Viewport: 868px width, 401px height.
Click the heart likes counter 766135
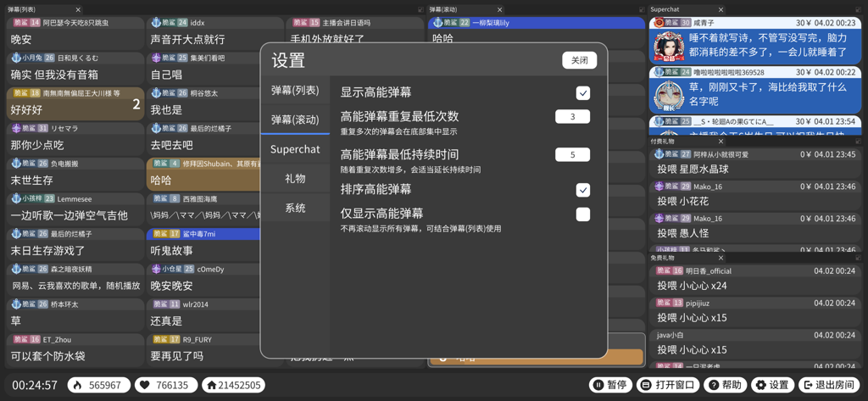coord(165,385)
